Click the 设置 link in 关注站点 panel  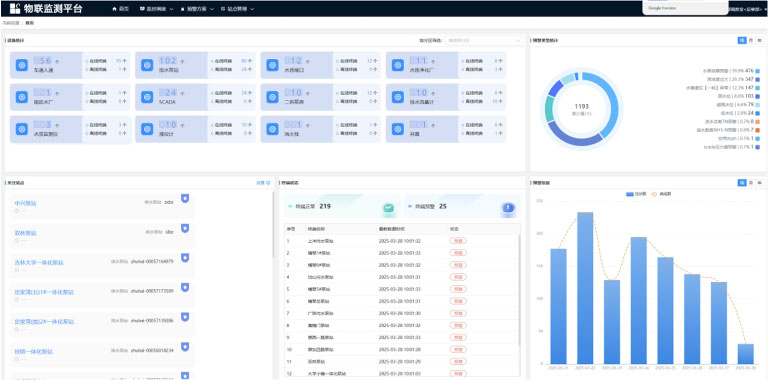click(x=260, y=183)
